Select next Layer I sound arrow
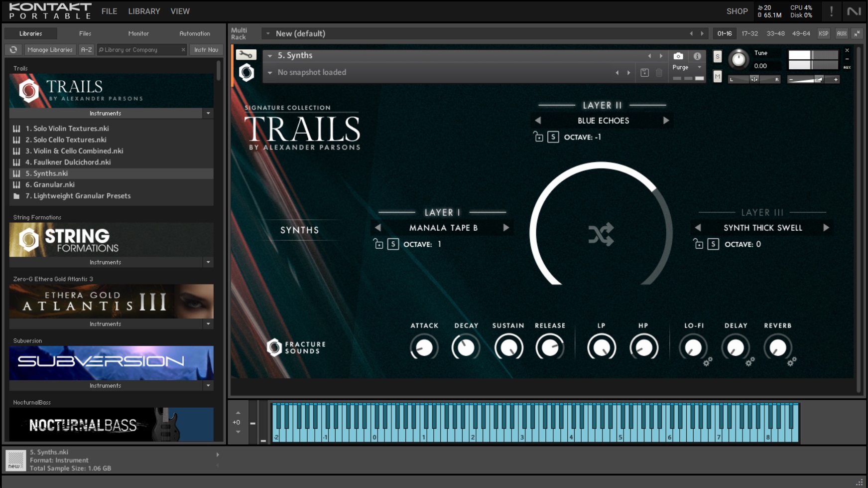The width and height of the screenshot is (868, 488). [x=506, y=228]
